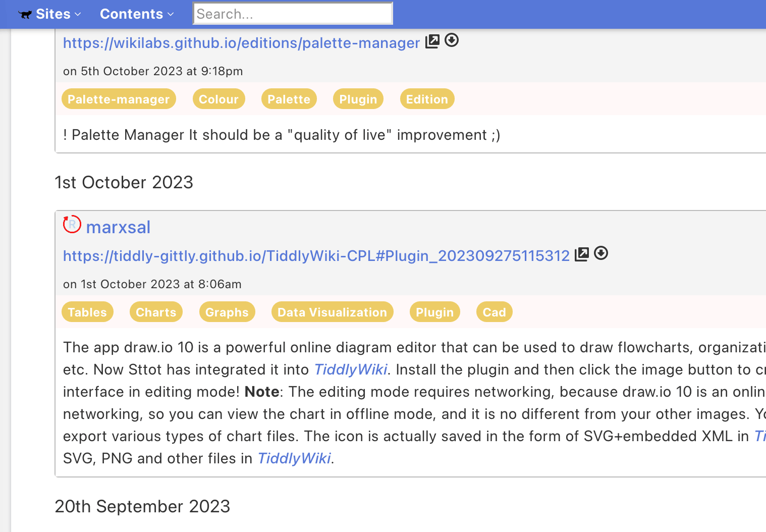Screen dimensions: 766x532
Task: Select the Data Visualization tag pill
Action: pos(332,312)
